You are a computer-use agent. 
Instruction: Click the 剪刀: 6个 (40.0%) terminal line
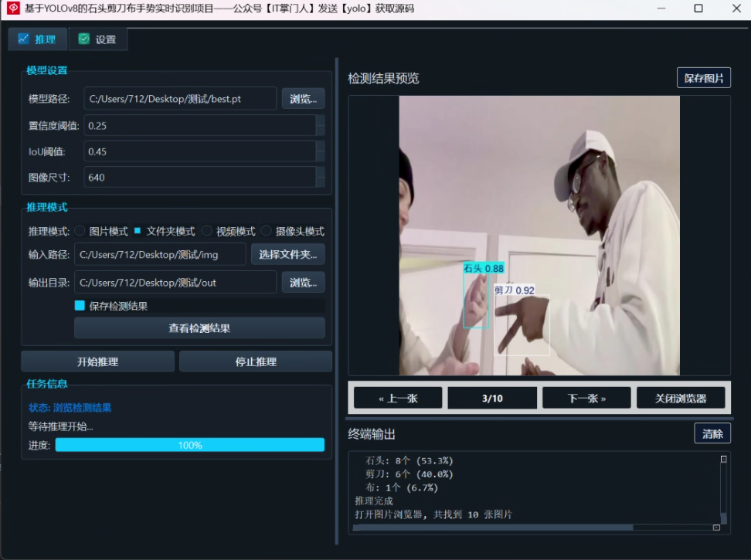click(409, 473)
